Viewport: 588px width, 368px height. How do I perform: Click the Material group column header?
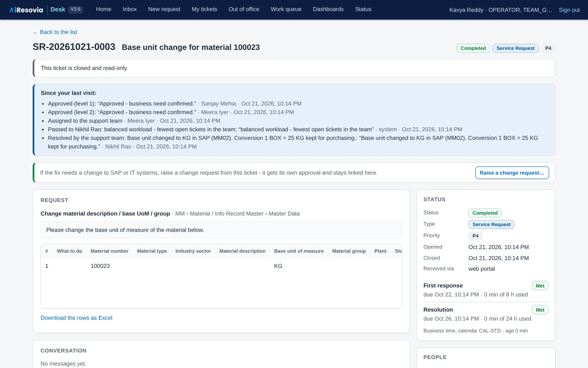[x=349, y=251]
